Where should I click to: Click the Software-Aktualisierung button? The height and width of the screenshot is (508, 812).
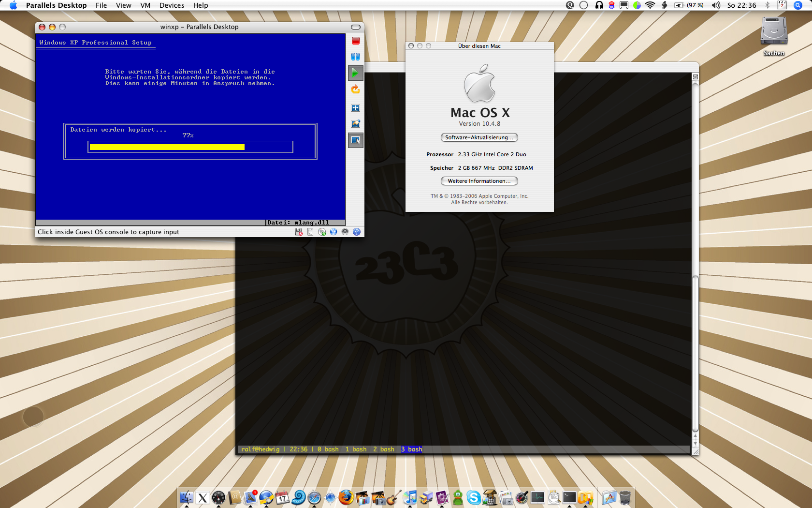(479, 137)
